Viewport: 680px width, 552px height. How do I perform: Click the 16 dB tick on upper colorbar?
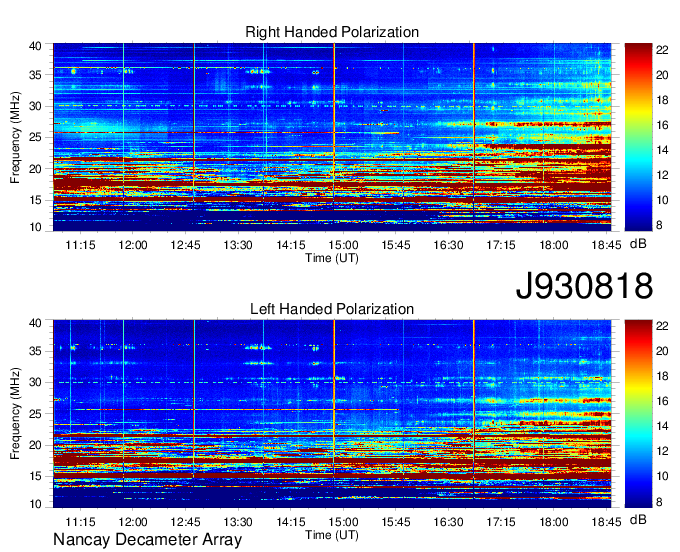click(x=662, y=125)
